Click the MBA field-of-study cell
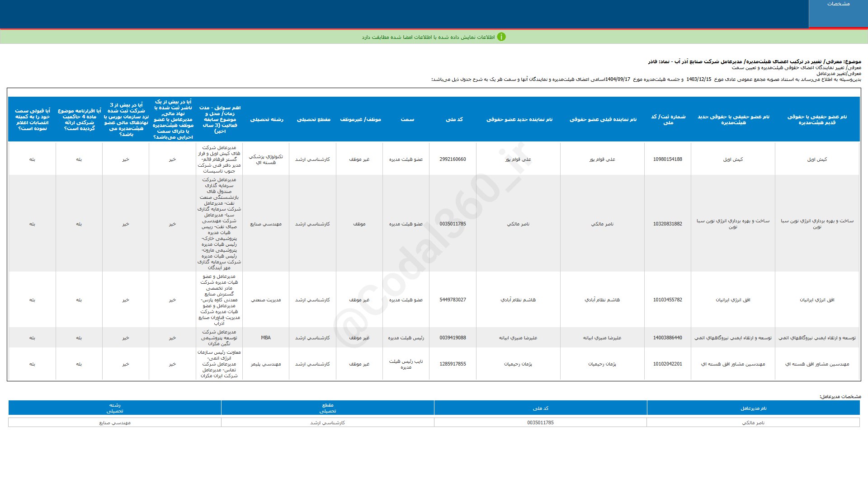 tap(266, 338)
